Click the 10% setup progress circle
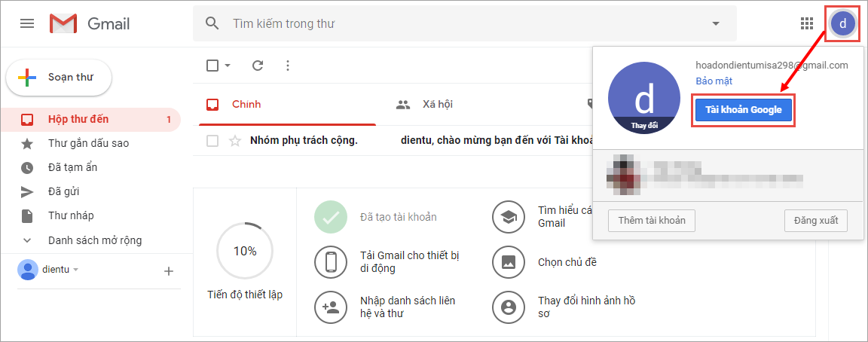 coord(245,251)
